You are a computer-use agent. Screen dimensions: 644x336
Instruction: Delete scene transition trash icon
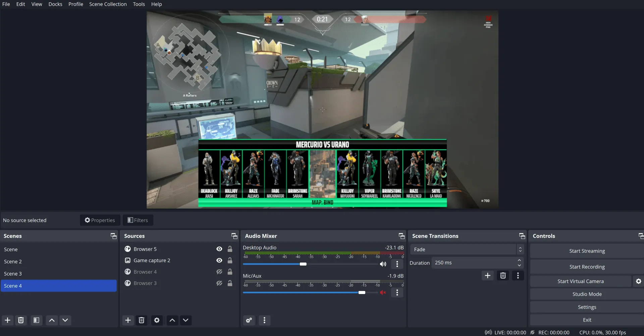[x=503, y=276]
